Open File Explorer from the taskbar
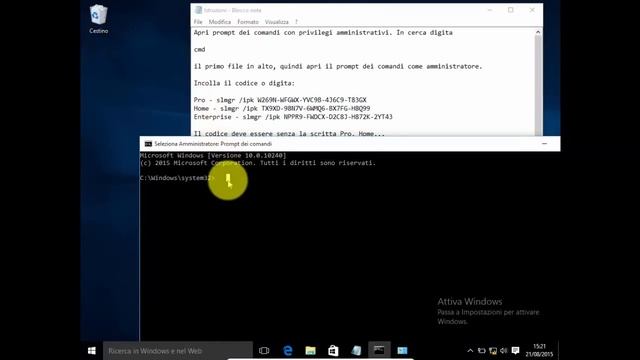Image resolution: width=640 pixels, height=360 pixels. pyautogui.click(x=311, y=351)
